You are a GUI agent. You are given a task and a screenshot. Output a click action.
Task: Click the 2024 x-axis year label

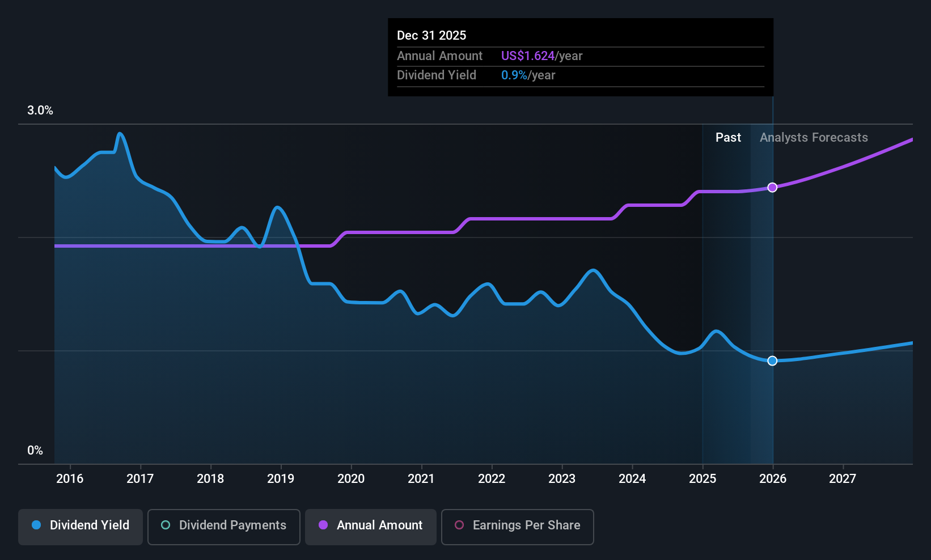(x=632, y=479)
